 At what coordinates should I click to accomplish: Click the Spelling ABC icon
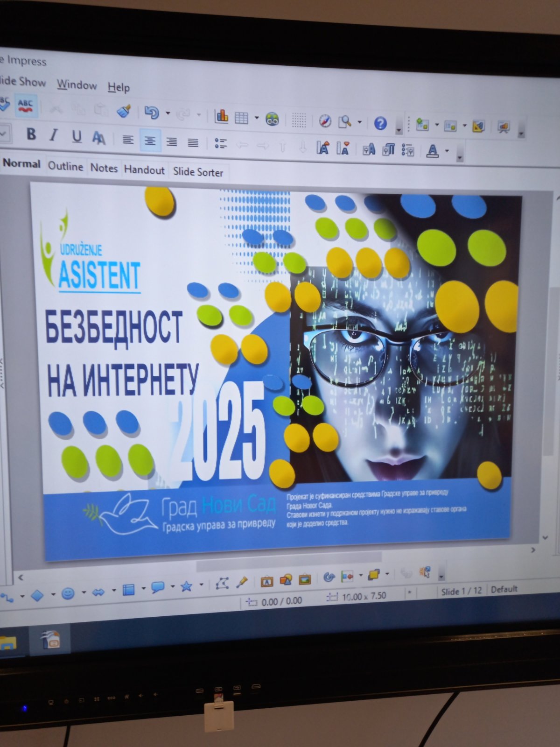[x=25, y=106]
